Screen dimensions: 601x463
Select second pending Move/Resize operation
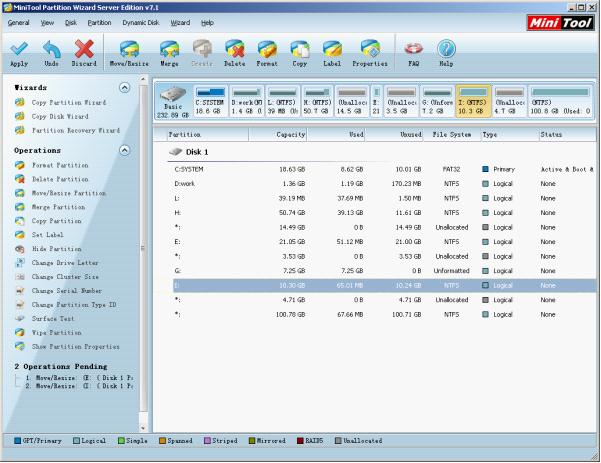[x=79, y=386]
